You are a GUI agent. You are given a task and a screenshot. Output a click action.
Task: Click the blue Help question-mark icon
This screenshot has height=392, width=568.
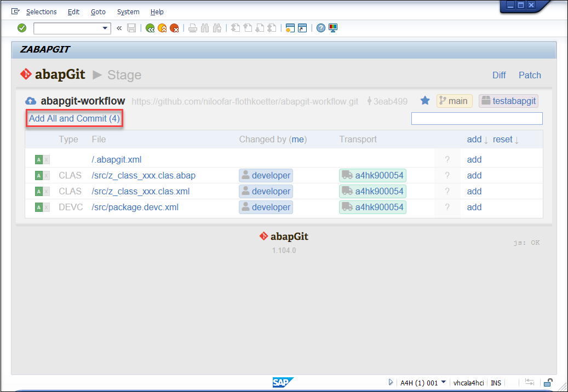tap(320, 28)
